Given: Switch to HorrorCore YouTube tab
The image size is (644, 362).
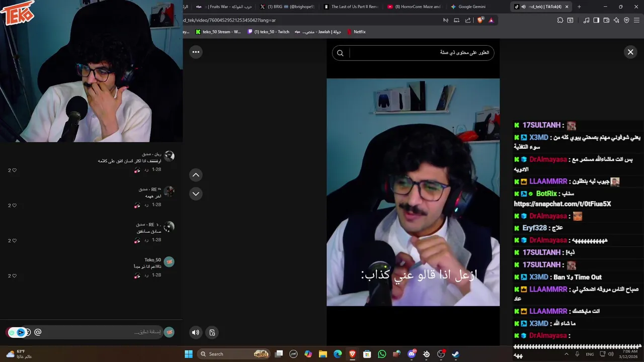Looking at the screenshot, I should coord(415,7).
